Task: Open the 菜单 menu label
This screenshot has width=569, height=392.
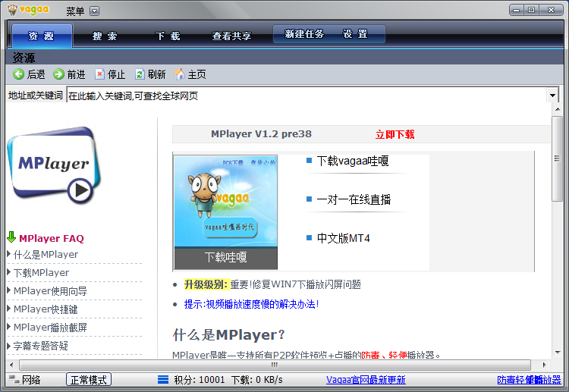Action: (x=75, y=11)
